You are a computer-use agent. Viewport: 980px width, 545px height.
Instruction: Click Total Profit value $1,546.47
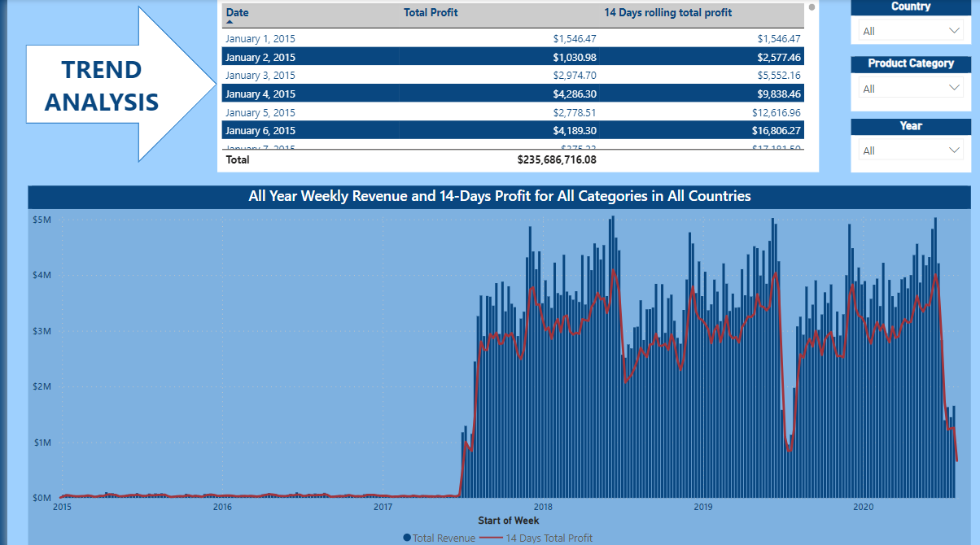pyautogui.click(x=575, y=38)
